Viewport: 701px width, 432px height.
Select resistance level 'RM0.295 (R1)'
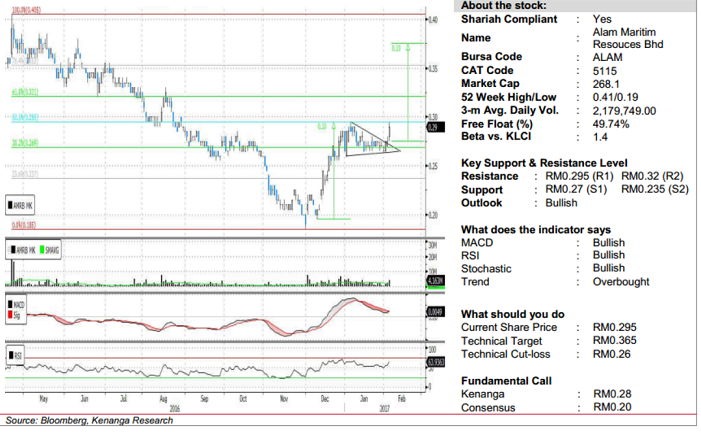click(x=579, y=176)
